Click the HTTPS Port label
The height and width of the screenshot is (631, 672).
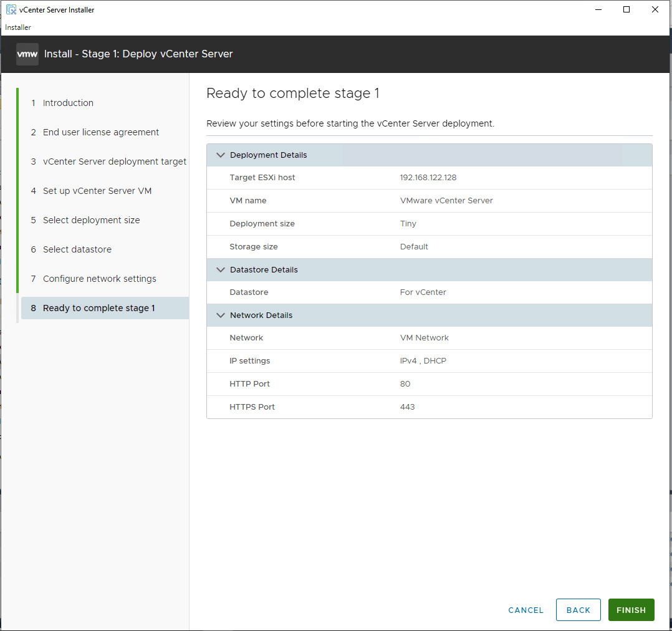(x=252, y=407)
